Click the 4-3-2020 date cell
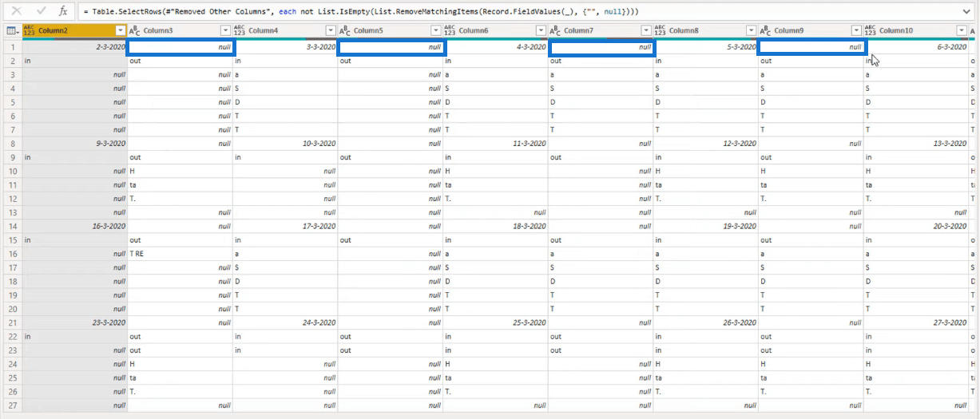This screenshot has width=980, height=419. 495,47
